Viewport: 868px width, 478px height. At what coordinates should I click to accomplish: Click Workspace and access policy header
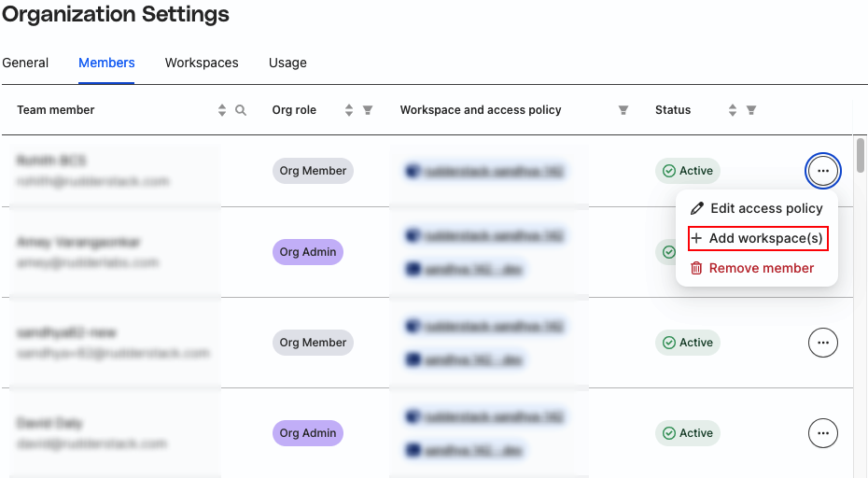click(481, 109)
